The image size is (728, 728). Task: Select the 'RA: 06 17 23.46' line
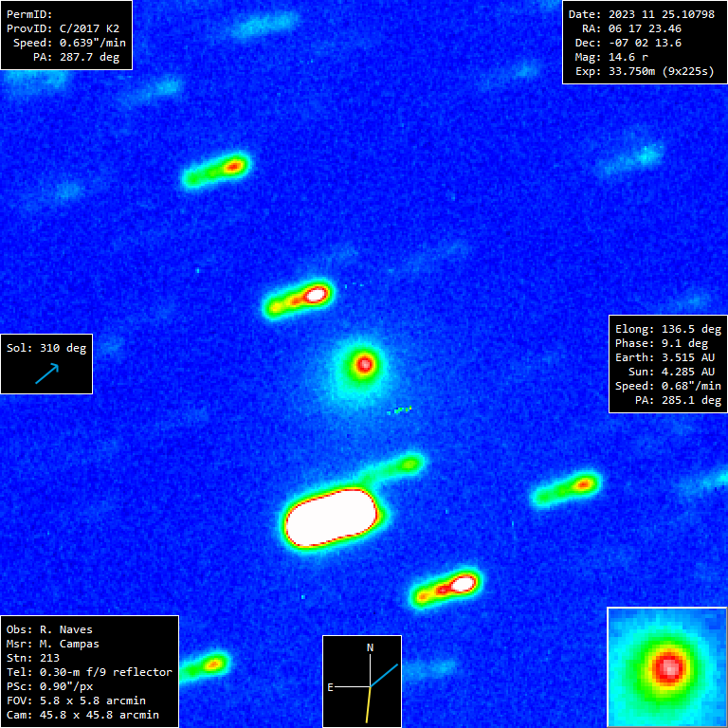coord(631,28)
